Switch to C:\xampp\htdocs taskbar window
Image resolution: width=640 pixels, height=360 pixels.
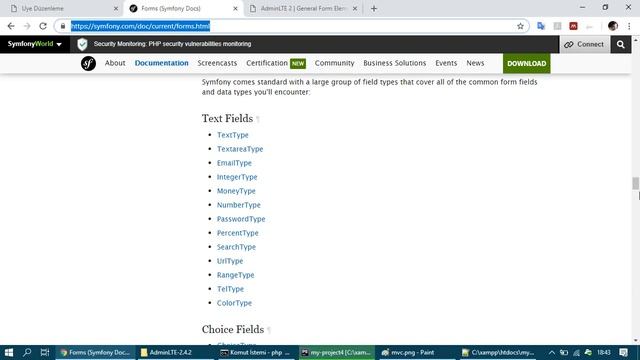click(x=498, y=352)
